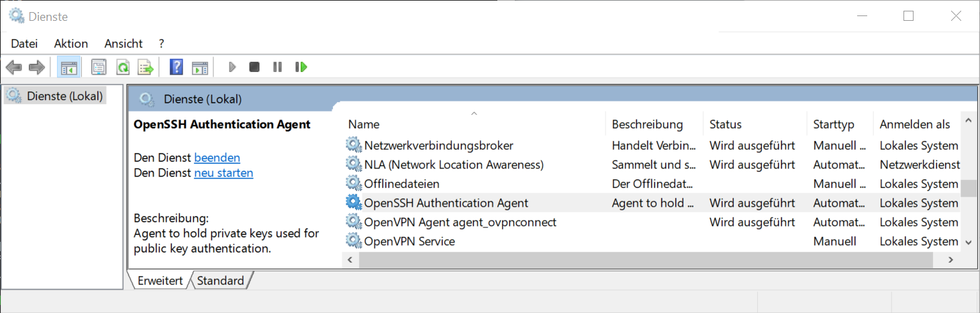Open Help via the question mark icon
The width and height of the screenshot is (980, 313).
click(x=176, y=67)
